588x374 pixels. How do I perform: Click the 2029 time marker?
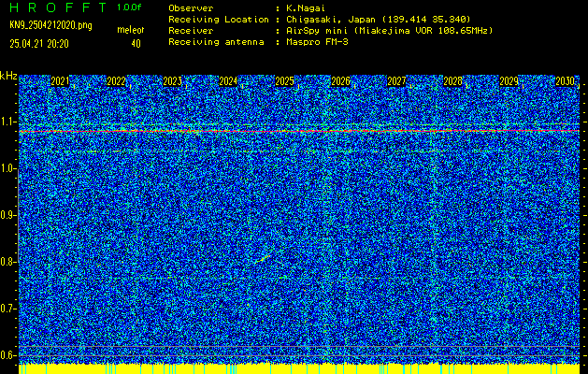(509, 81)
